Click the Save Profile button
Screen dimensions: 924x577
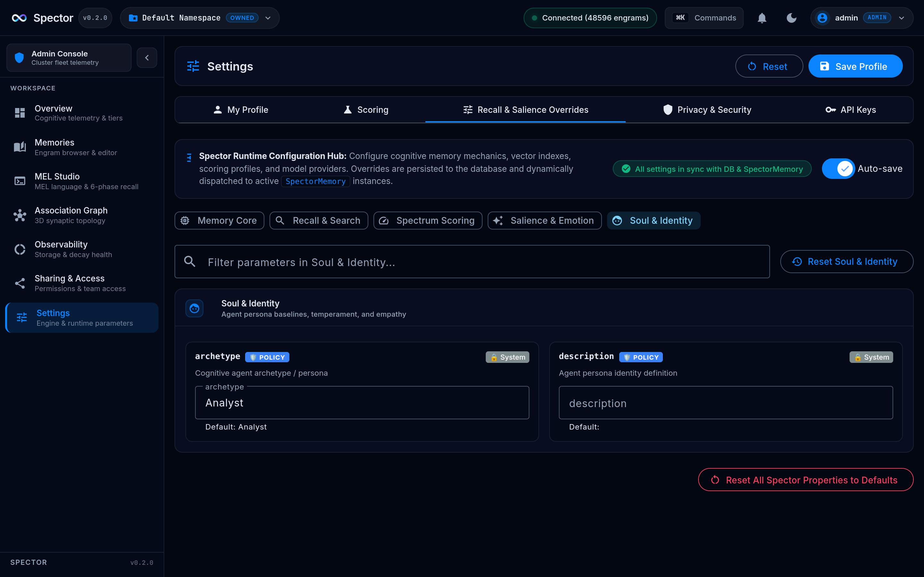855,66
